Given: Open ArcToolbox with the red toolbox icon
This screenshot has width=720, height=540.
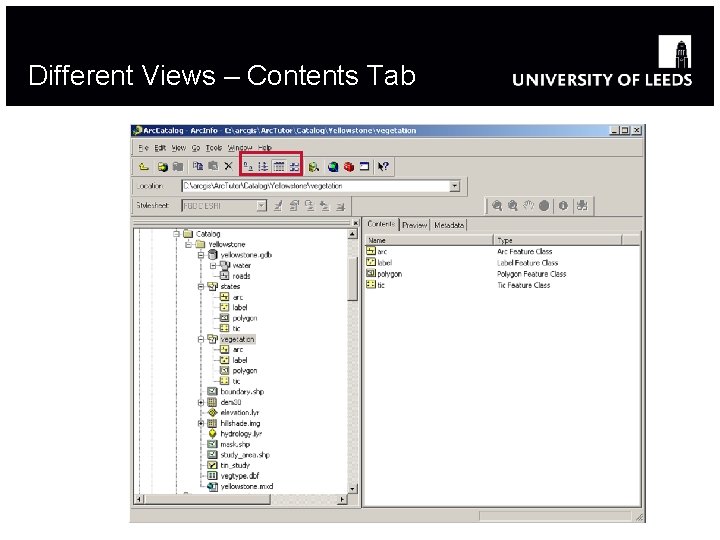Looking at the screenshot, I should pos(349,167).
